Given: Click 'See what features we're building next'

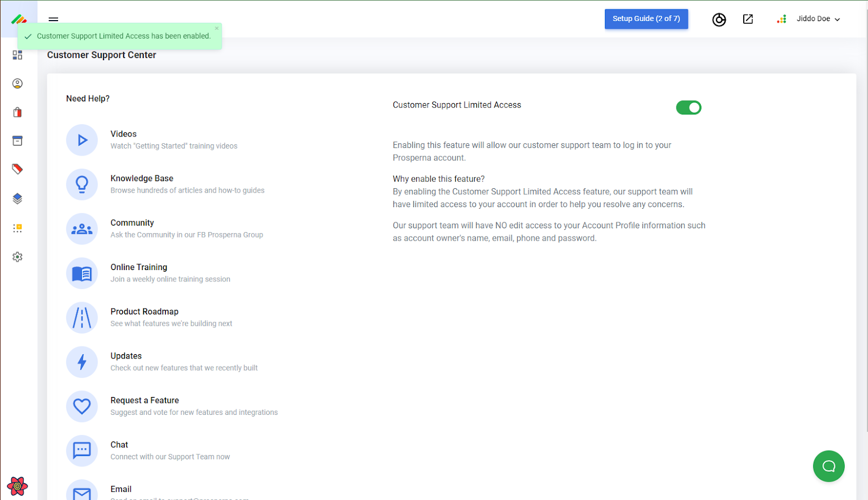Looking at the screenshot, I should (x=171, y=324).
